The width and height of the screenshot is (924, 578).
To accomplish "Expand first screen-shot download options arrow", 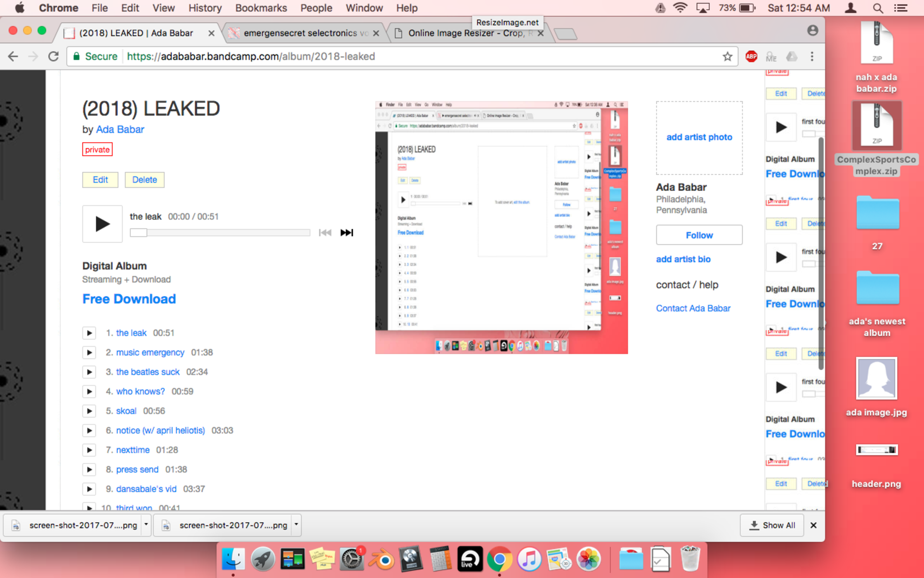I will 146,525.
